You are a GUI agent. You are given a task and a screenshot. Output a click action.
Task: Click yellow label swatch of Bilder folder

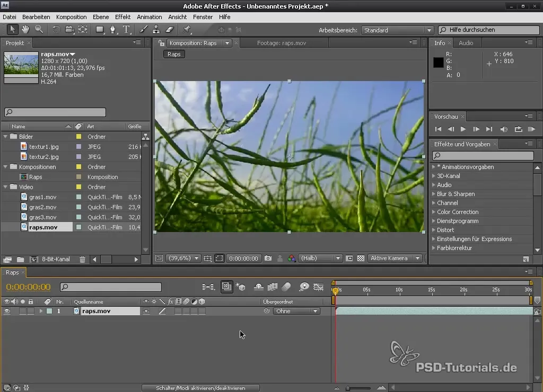[78, 137]
